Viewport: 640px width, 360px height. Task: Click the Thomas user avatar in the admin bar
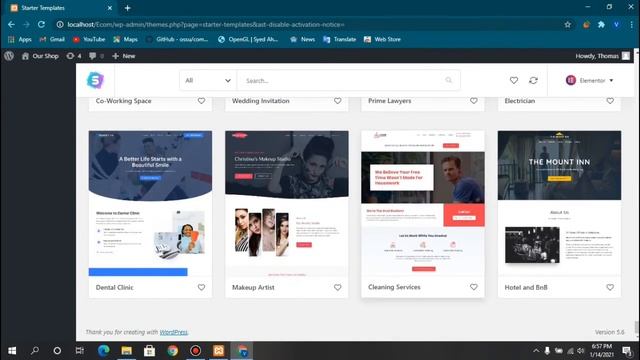pos(626,56)
